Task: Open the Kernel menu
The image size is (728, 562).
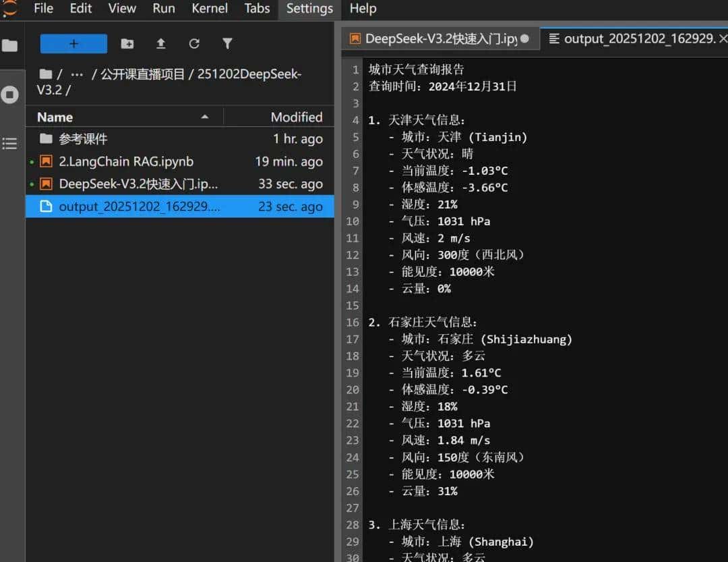Action: point(209,9)
